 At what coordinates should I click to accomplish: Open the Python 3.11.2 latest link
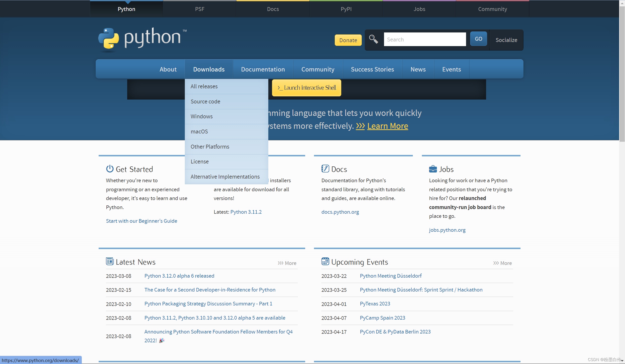click(x=246, y=212)
